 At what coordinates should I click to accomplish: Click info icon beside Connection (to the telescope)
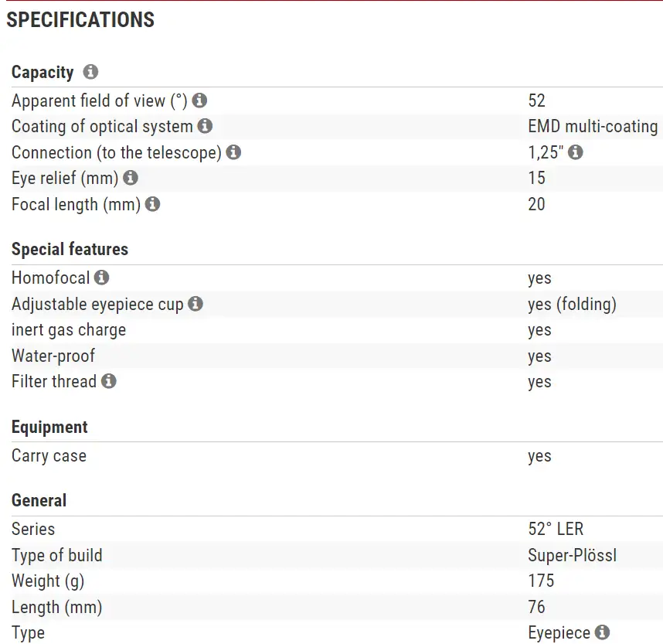pos(233,152)
